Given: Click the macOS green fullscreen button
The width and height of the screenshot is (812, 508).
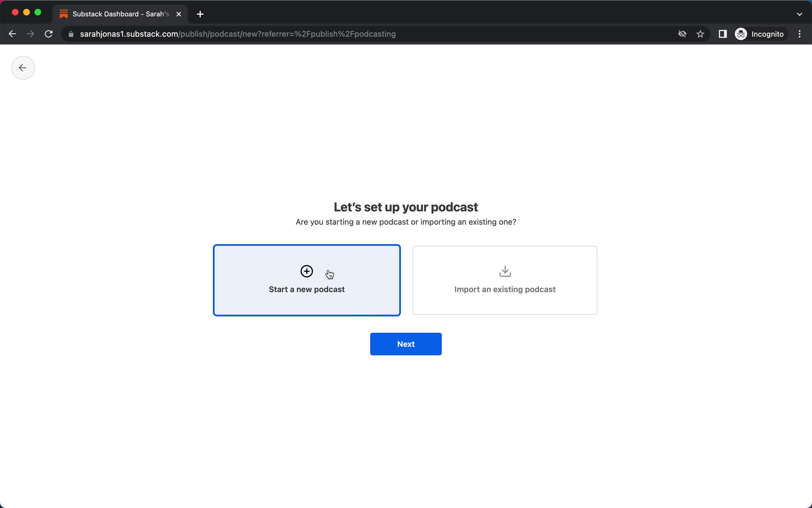Looking at the screenshot, I should coord(38,12).
